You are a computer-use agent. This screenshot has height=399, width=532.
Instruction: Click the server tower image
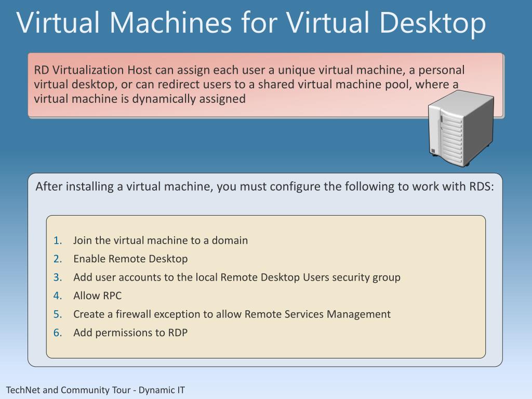[x=461, y=128]
